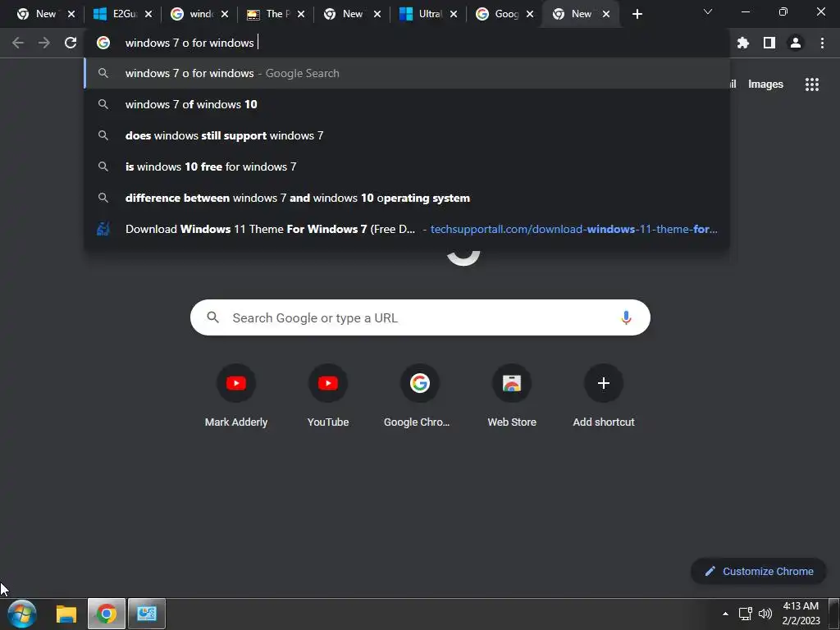Viewport: 840px width, 630px height.
Task: Open the network tray icon
Action: [745, 614]
